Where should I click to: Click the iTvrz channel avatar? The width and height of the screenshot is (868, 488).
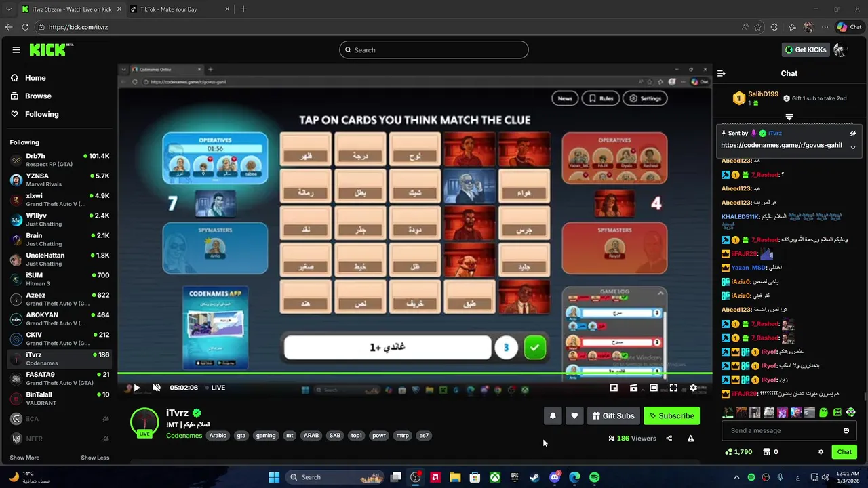(x=144, y=422)
